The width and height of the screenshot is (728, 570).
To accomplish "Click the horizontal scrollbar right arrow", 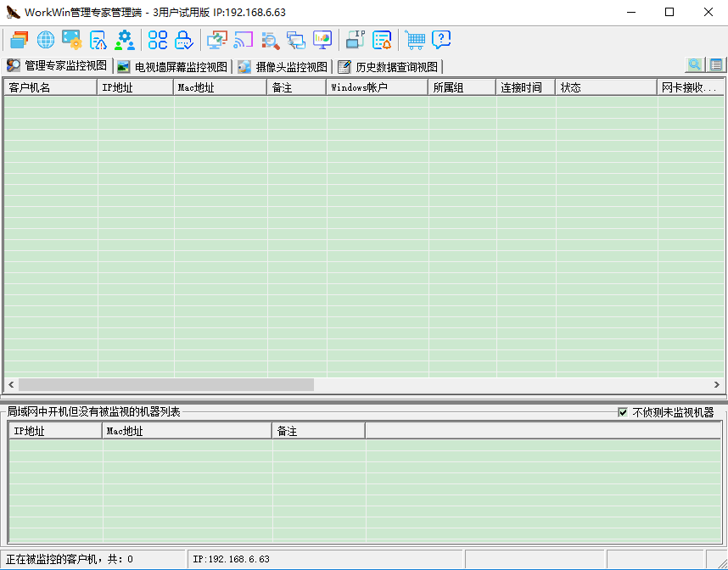I will [x=718, y=384].
